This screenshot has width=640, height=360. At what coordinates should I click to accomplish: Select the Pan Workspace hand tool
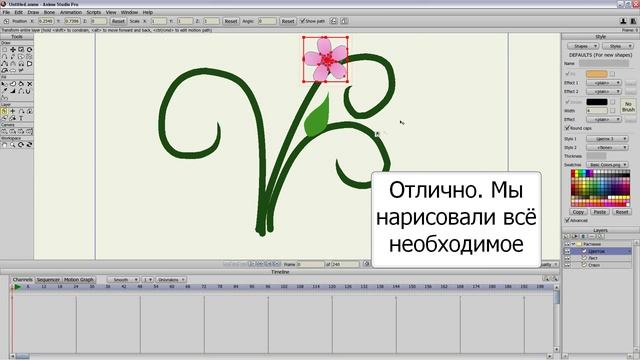[x=4, y=145]
